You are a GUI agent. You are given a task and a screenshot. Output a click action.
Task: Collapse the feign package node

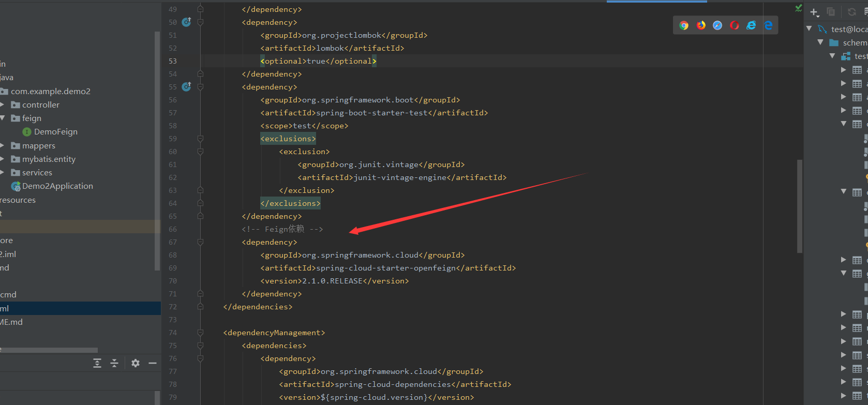(x=3, y=118)
